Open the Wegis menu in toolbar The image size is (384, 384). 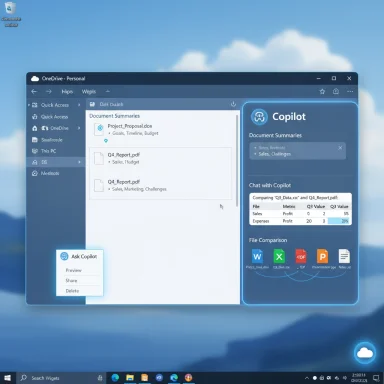pyautogui.click(x=89, y=91)
